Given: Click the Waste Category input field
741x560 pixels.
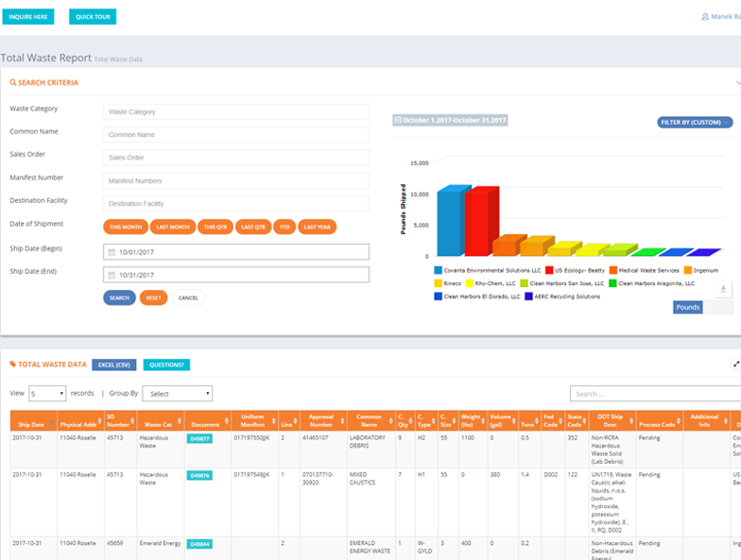Looking at the screenshot, I should click(x=236, y=111).
